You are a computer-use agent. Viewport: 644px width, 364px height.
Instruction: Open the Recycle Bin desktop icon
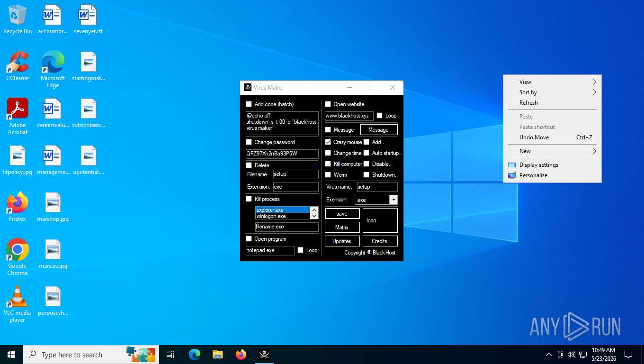click(x=18, y=20)
